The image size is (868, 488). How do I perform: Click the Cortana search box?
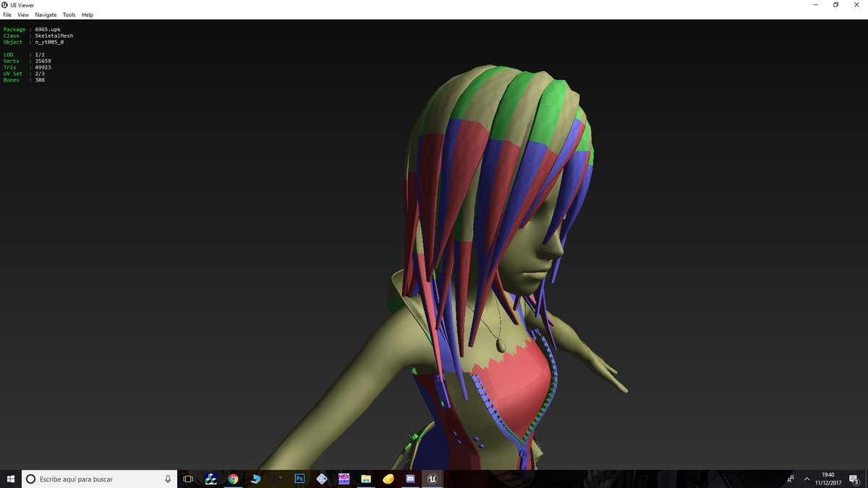coord(99,479)
